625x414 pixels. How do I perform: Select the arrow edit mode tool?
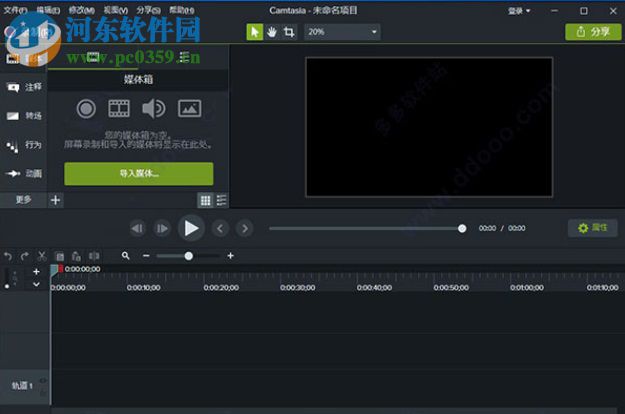pos(255,32)
